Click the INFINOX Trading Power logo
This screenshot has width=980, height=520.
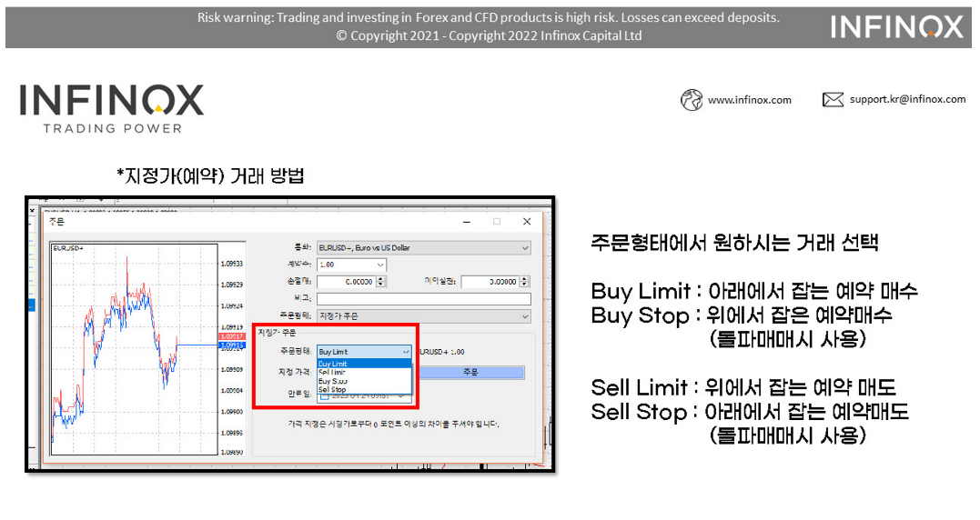(112, 108)
